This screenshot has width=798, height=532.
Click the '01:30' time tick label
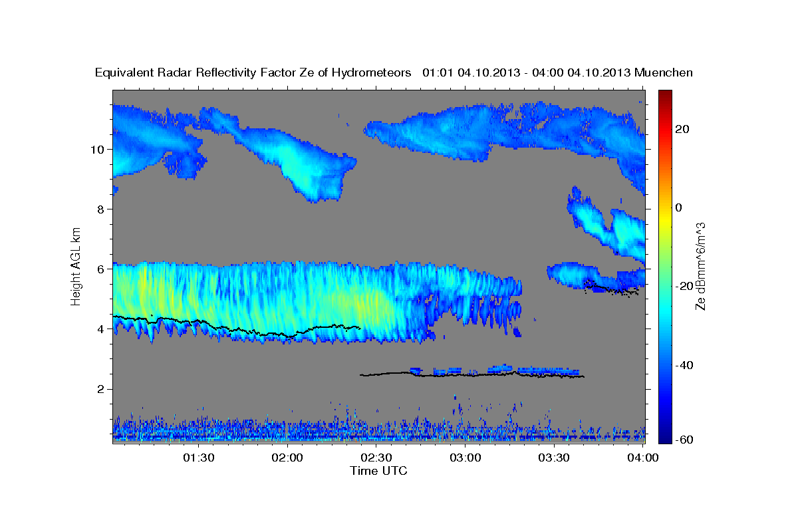pyautogui.click(x=199, y=458)
